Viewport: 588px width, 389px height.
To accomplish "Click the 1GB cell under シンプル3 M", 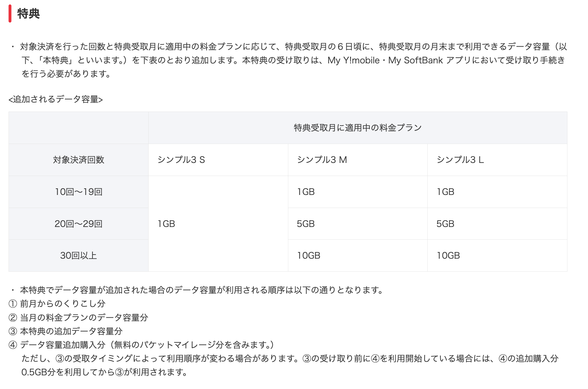I will tap(306, 192).
